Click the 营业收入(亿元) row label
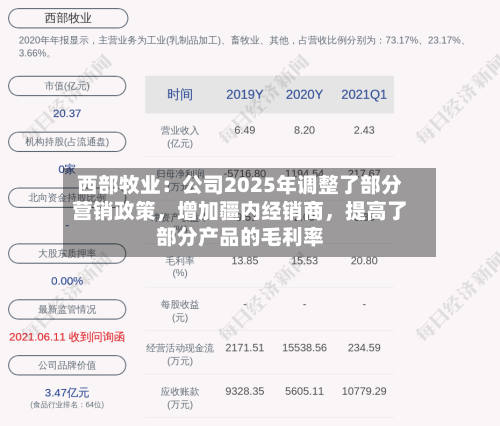This screenshot has width=500, height=426. [x=180, y=137]
